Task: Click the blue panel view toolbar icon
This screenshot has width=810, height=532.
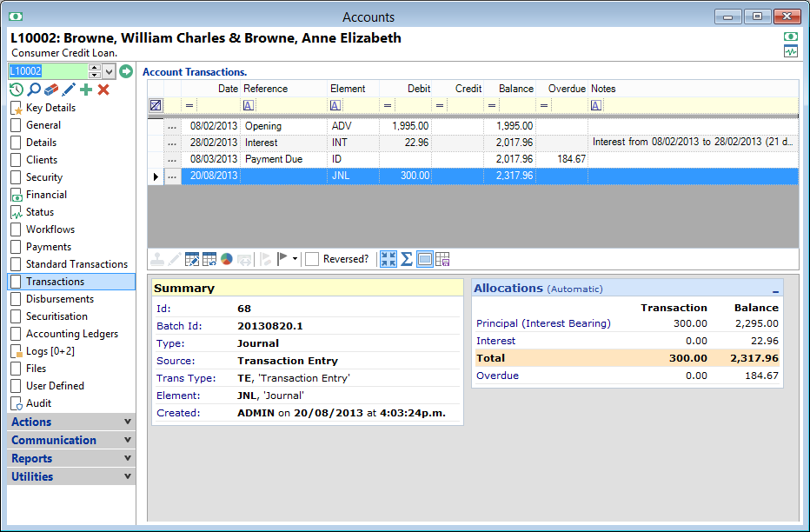Action: pos(425,259)
